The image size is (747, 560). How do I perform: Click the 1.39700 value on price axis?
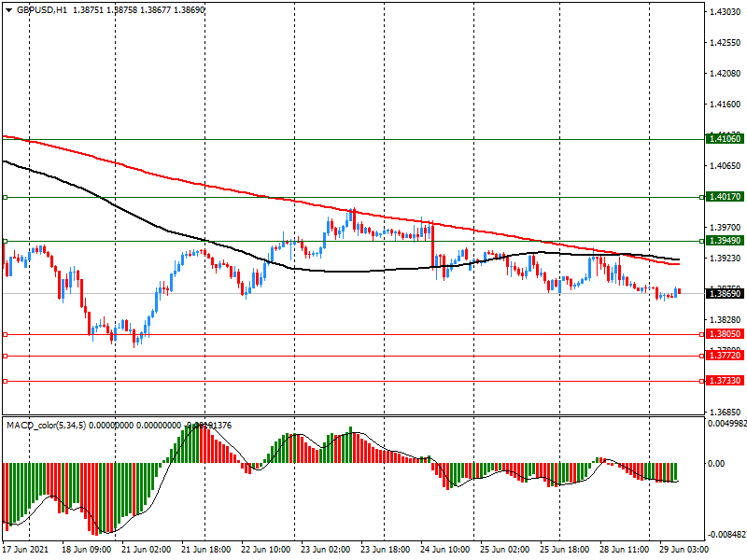(726, 227)
